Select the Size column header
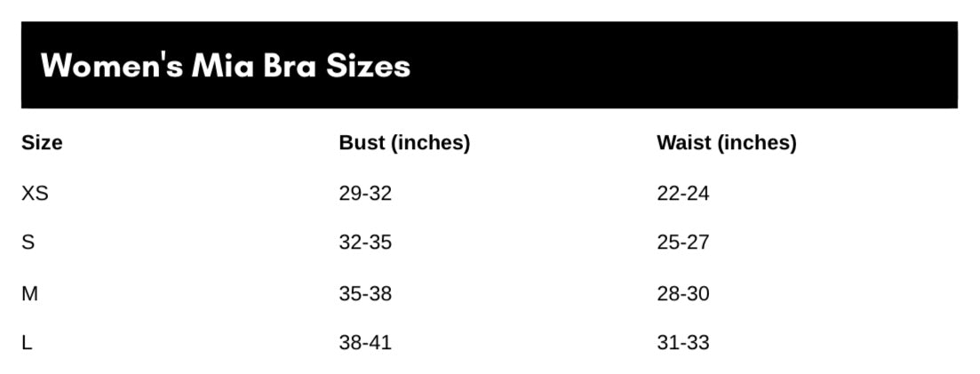Screen dimensions: 980x374 42,142
